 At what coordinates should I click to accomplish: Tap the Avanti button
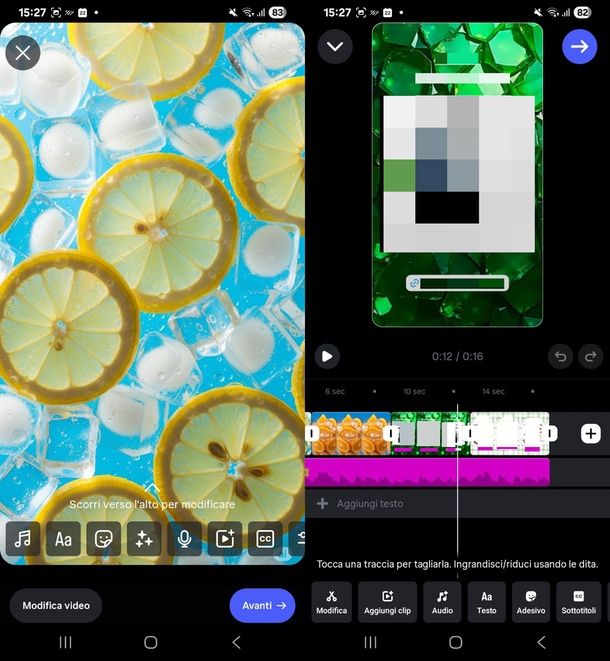tap(262, 605)
